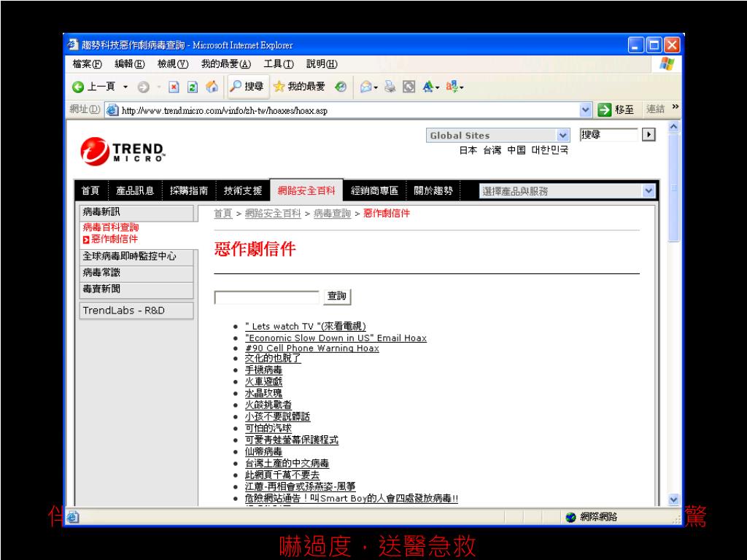Open the history icon in toolbar
This screenshot has height=560, width=747.
341,87
